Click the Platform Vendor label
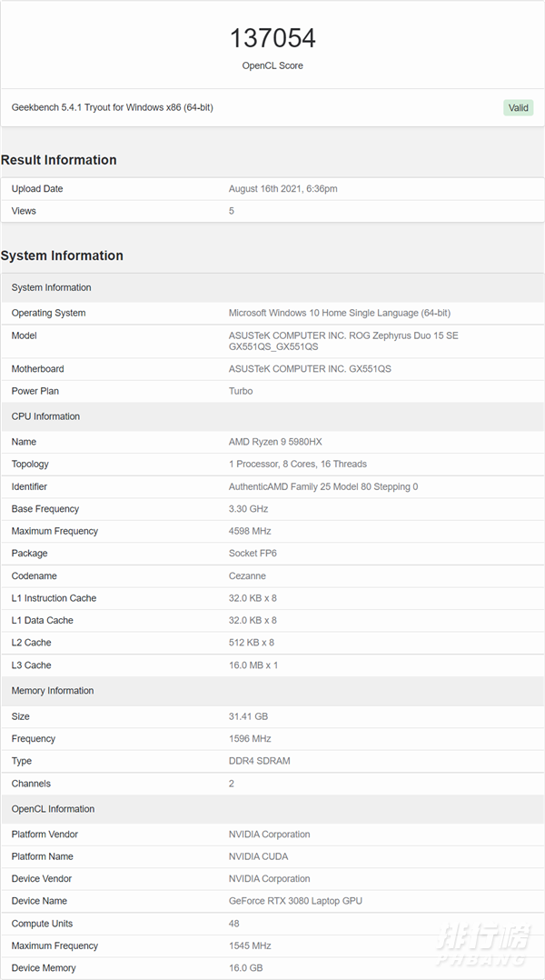 [x=45, y=835]
